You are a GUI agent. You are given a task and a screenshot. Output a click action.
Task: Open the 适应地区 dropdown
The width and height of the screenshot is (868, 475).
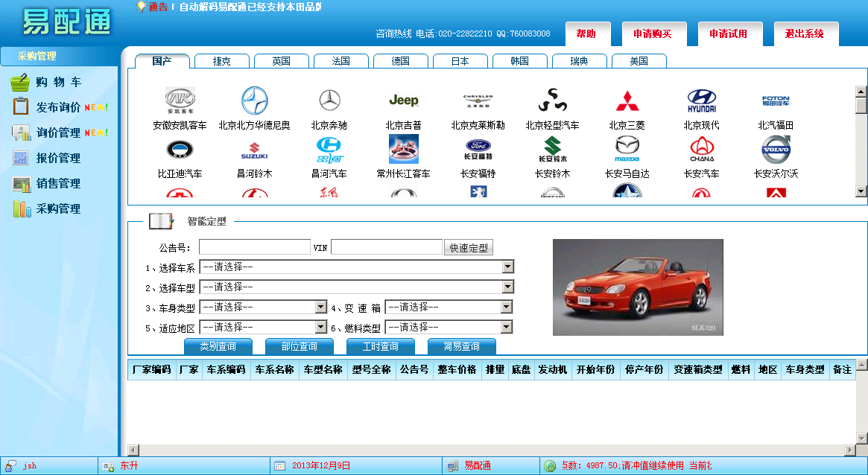coord(264,327)
